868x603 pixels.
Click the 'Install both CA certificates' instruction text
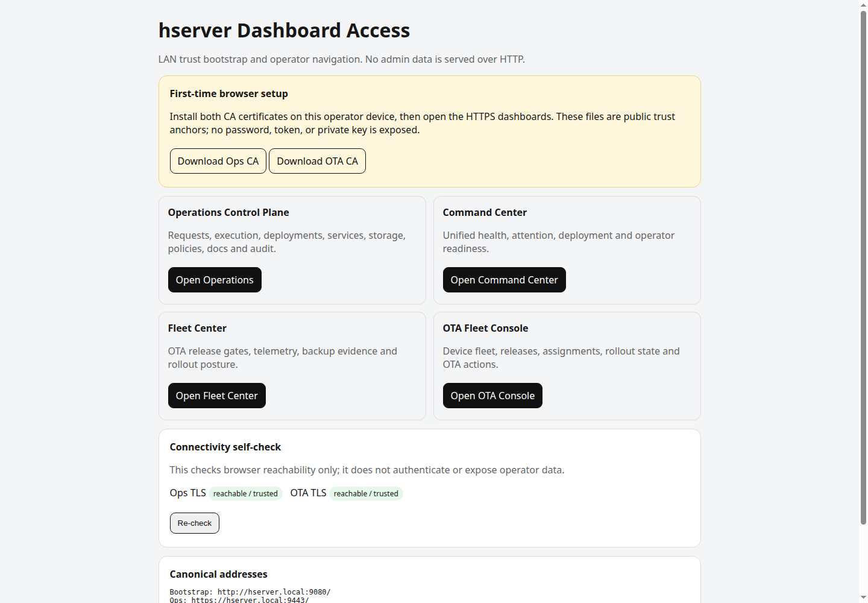pyautogui.click(x=422, y=123)
